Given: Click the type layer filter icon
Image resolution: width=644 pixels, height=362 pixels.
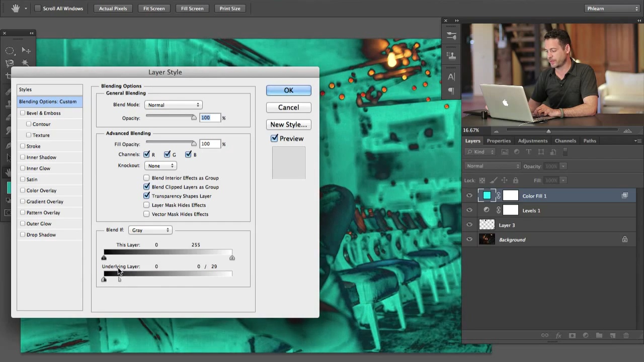Looking at the screenshot, I should click(529, 152).
